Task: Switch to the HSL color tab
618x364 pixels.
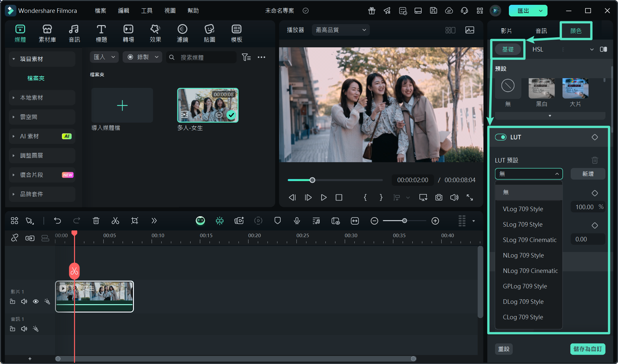Action: click(538, 49)
